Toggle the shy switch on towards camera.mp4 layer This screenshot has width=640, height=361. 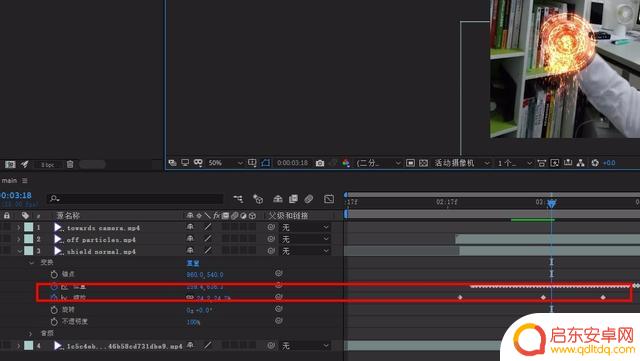tap(190, 227)
